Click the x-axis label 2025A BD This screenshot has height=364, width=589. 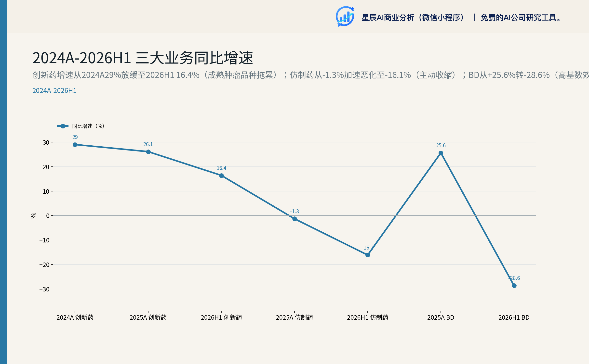tap(441, 318)
